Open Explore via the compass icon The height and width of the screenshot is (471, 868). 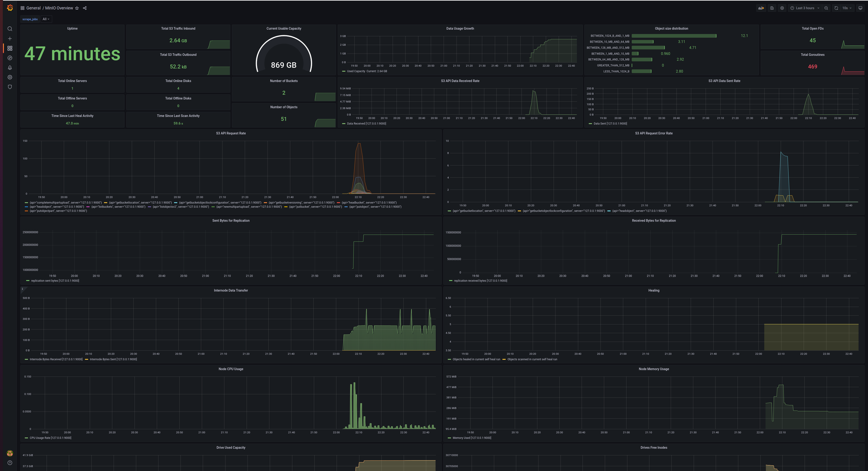[x=10, y=58]
